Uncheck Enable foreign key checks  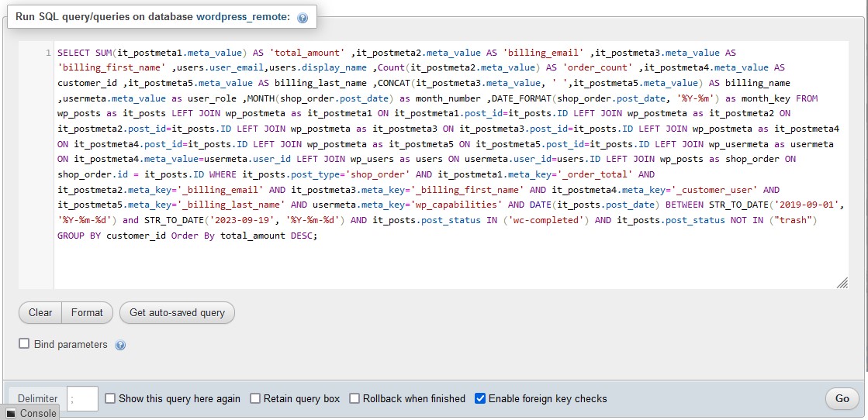480,398
